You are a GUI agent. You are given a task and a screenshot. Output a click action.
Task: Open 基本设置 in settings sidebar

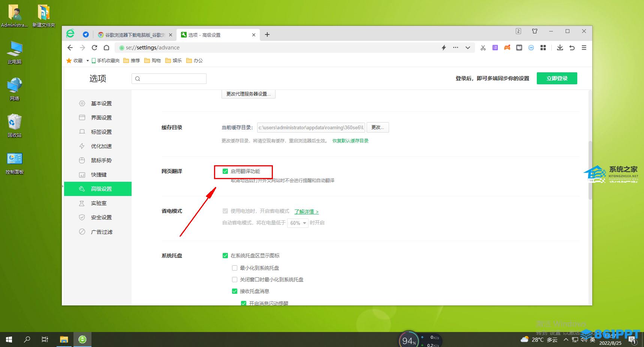(101, 103)
